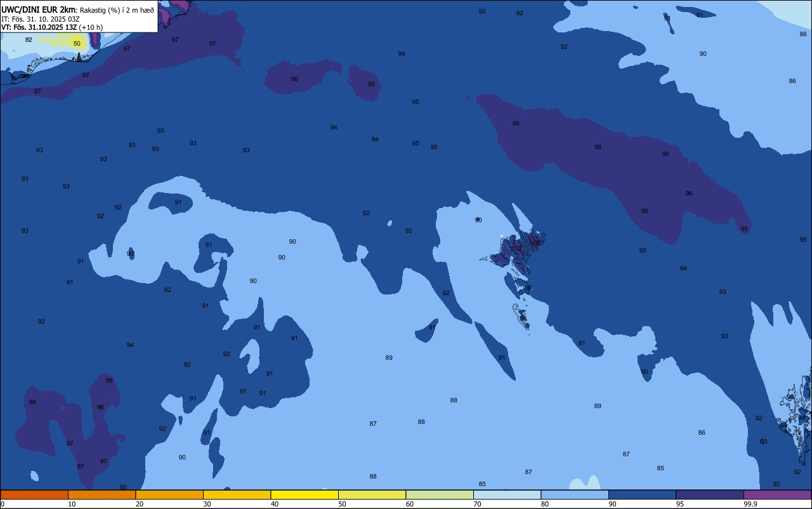Click the dark orange 0–10 legend swatch
812x509 pixels.
34,494
